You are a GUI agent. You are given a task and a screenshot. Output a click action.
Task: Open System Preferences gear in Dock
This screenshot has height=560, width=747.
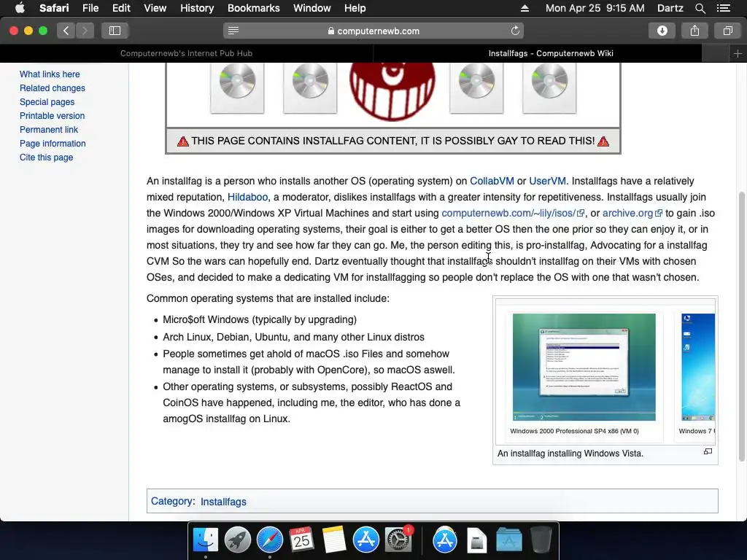pyautogui.click(x=398, y=540)
